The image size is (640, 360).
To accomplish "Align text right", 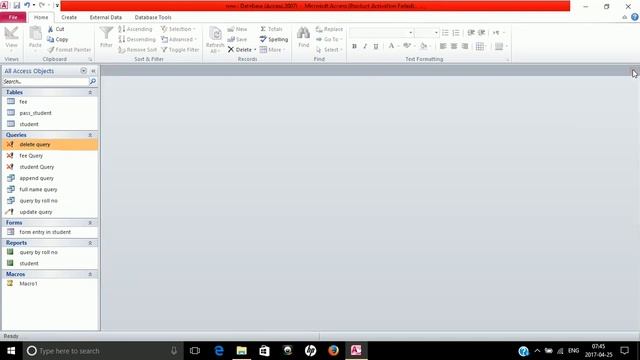I will coord(465,46).
